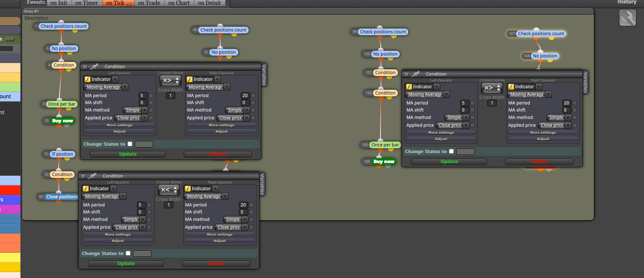Click right operand function icon, dialog by block 102
The height and width of the screenshot is (278, 644).
coord(511,87)
